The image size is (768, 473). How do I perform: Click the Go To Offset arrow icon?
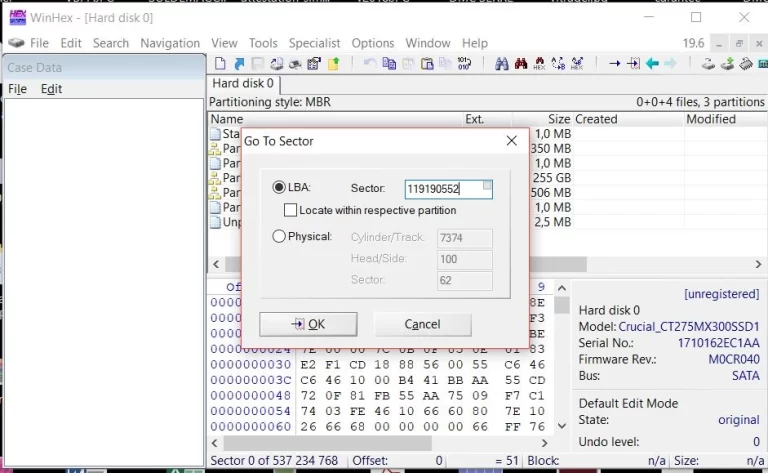[614, 64]
